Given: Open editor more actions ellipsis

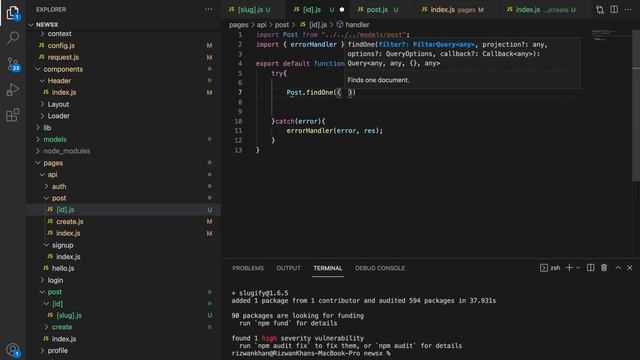Looking at the screenshot, I should click(x=628, y=9).
